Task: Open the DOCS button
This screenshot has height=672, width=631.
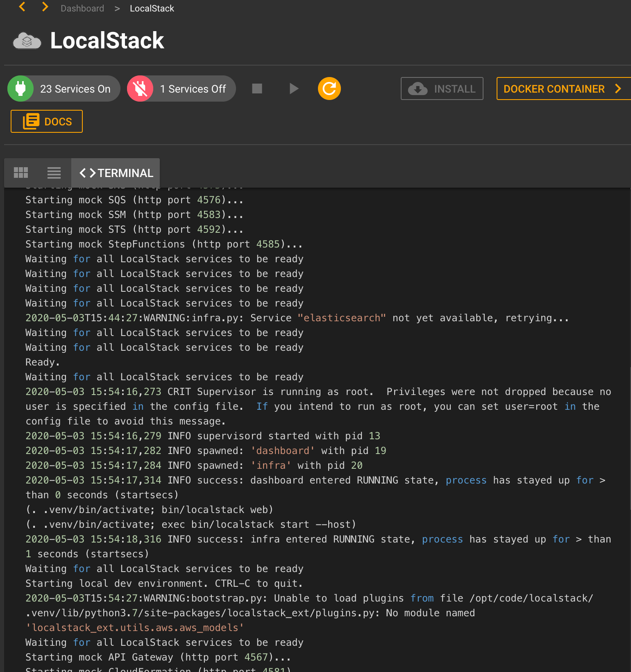Action: [47, 121]
